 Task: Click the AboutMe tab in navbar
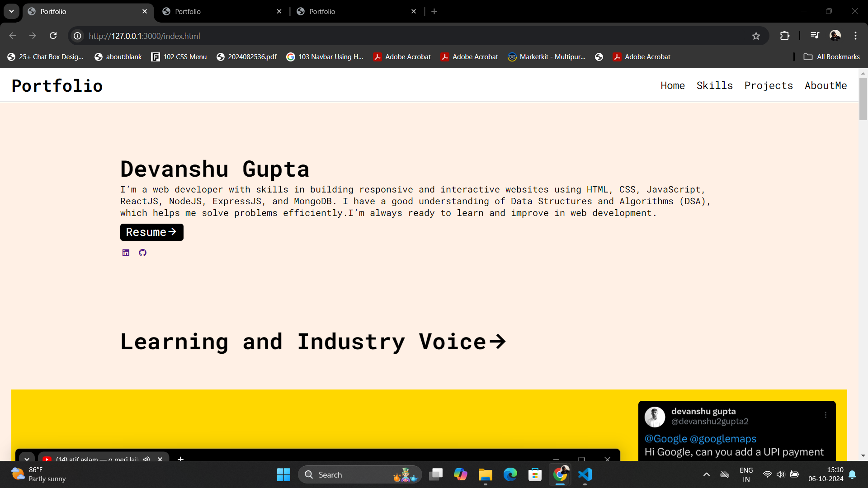pyautogui.click(x=826, y=85)
